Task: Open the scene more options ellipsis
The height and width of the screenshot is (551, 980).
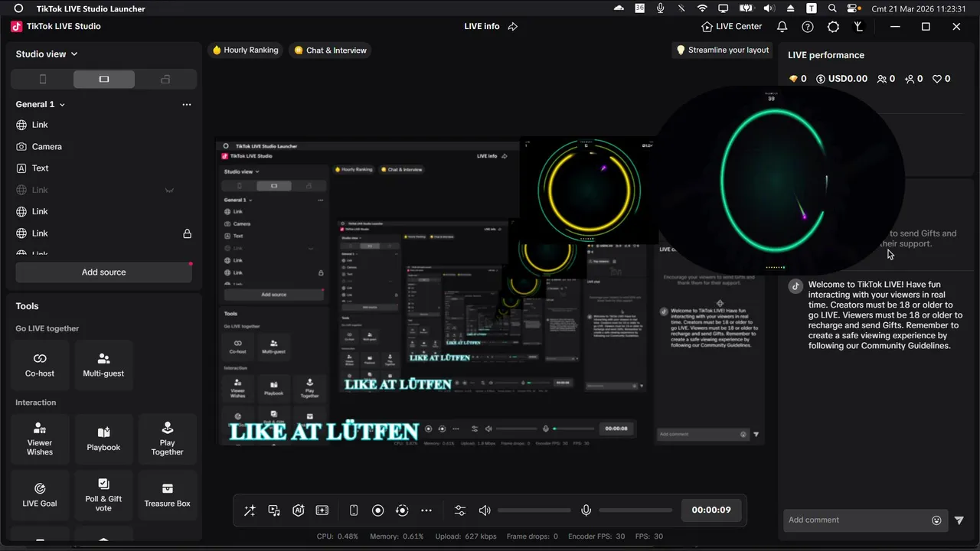Action: click(x=187, y=105)
